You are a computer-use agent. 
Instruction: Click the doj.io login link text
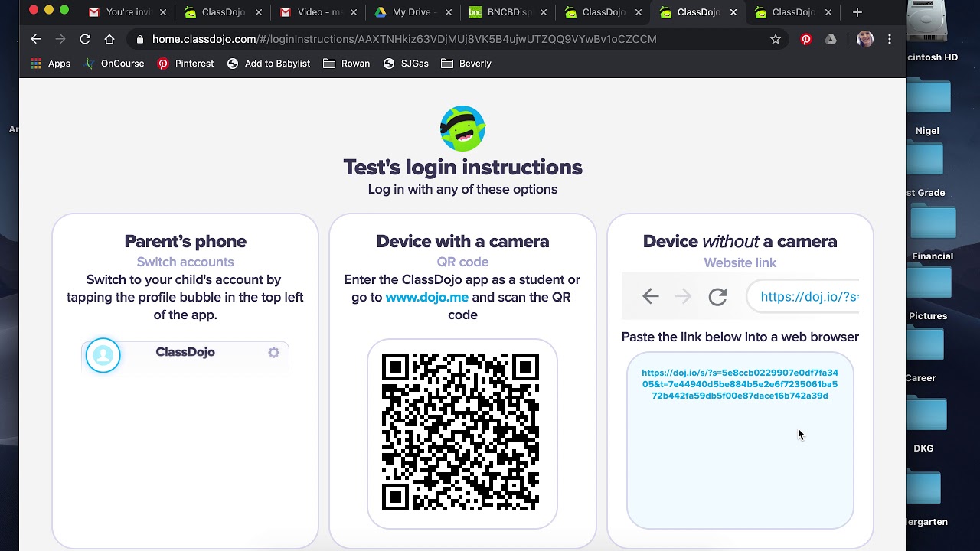point(740,384)
